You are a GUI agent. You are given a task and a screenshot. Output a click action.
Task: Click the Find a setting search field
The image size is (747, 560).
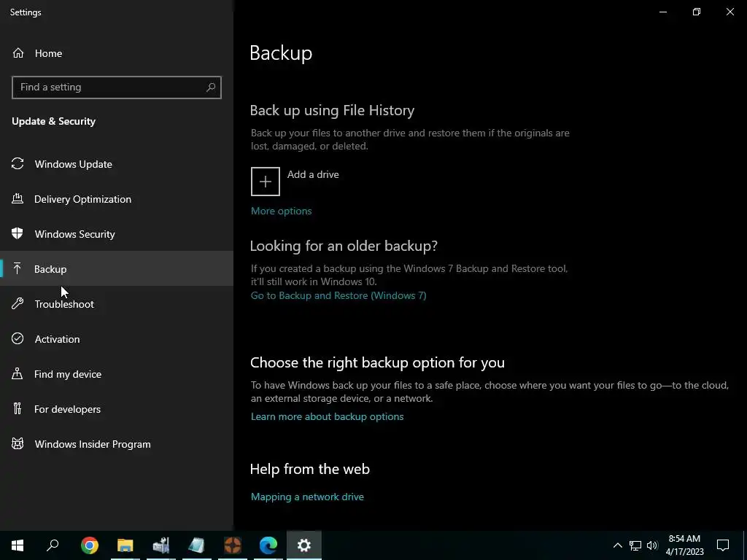pyautogui.click(x=116, y=87)
